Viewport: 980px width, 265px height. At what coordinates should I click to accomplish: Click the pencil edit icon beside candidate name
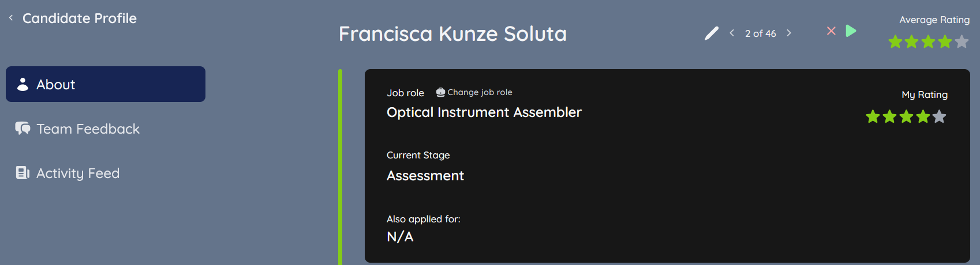(x=712, y=33)
